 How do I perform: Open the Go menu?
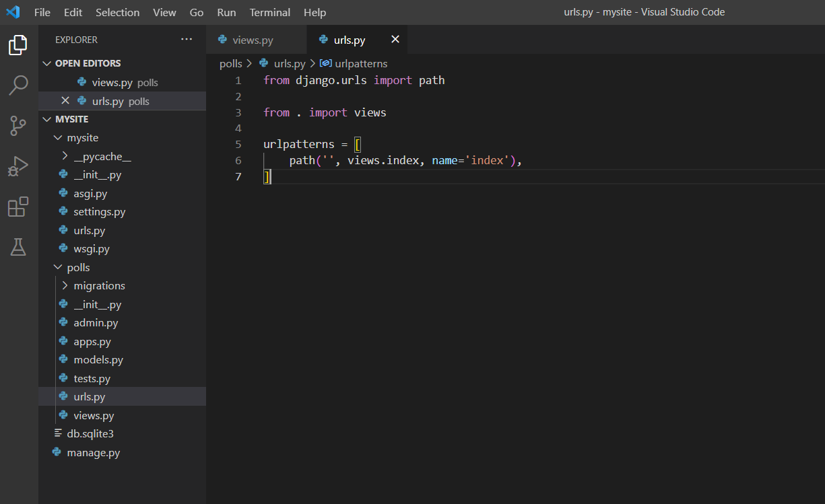click(x=197, y=12)
